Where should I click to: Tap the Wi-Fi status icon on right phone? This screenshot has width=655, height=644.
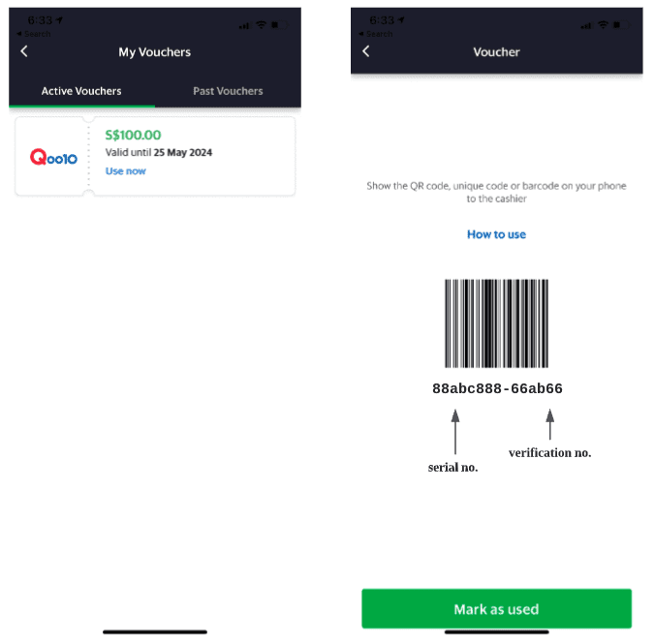[x=603, y=25]
